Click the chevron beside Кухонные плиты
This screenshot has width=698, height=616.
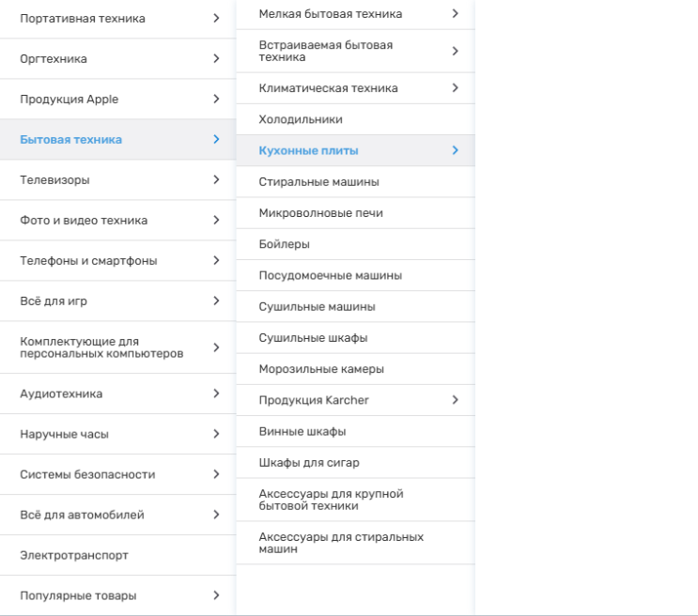point(455,150)
